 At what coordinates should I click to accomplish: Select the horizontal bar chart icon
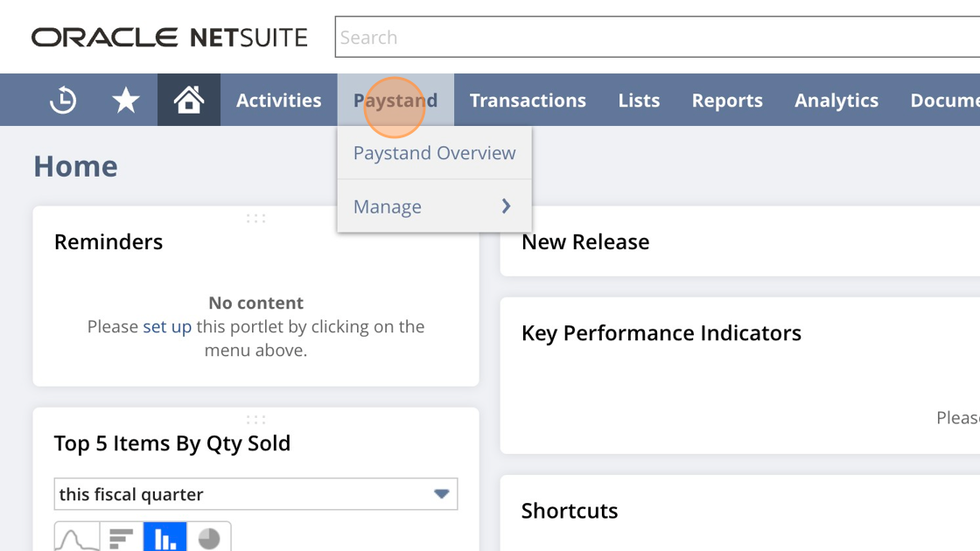[122, 537]
